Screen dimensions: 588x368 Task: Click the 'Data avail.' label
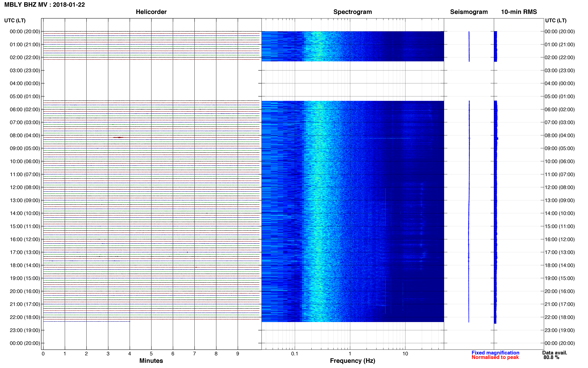555,353
